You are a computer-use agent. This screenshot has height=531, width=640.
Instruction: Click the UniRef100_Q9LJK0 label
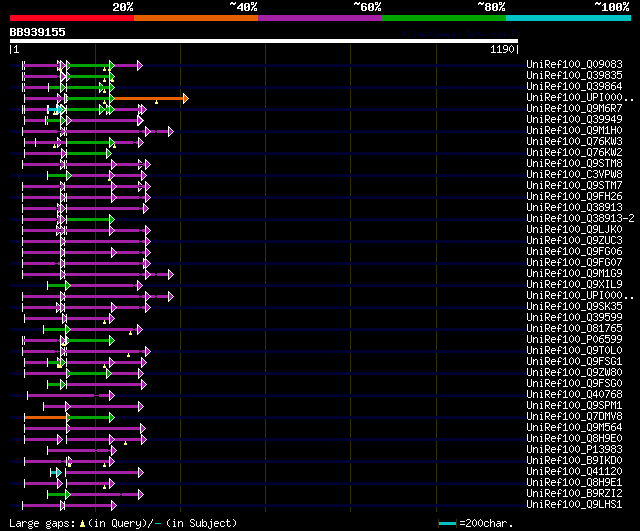tap(574, 230)
